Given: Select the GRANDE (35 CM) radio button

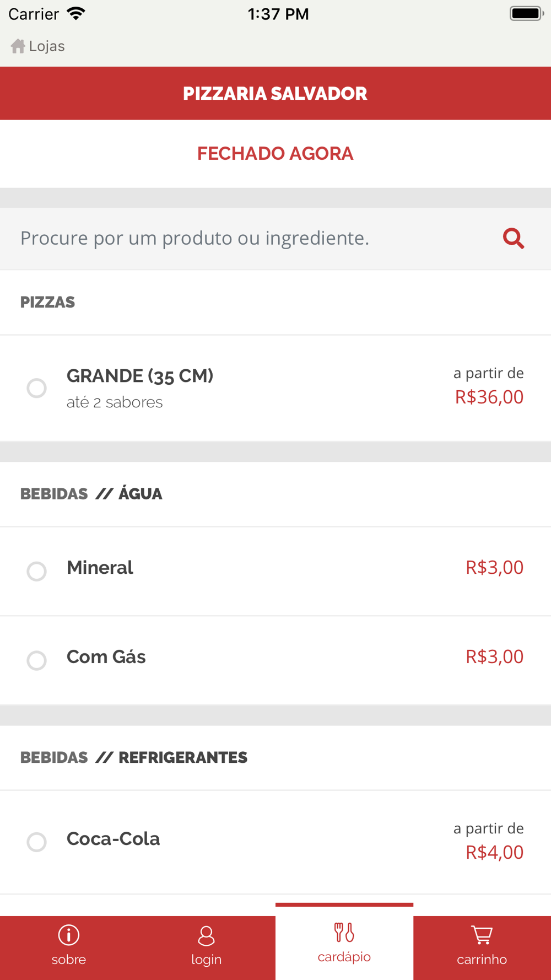Looking at the screenshot, I should click(x=37, y=388).
